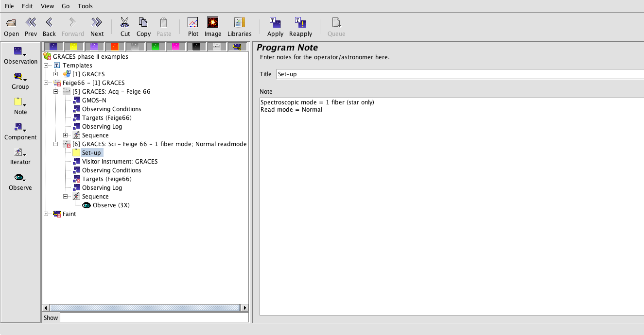Toggle the green status filter tab
This screenshot has width=644, height=335.
155,47
